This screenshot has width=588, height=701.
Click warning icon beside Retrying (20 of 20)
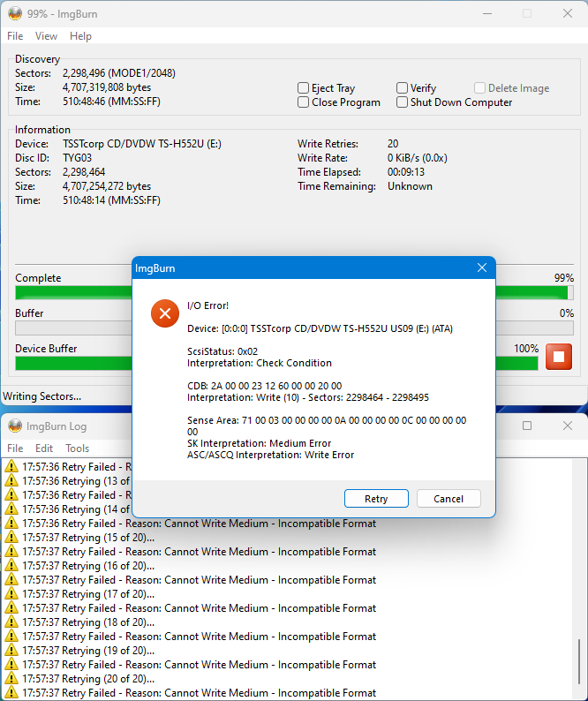(11, 679)
